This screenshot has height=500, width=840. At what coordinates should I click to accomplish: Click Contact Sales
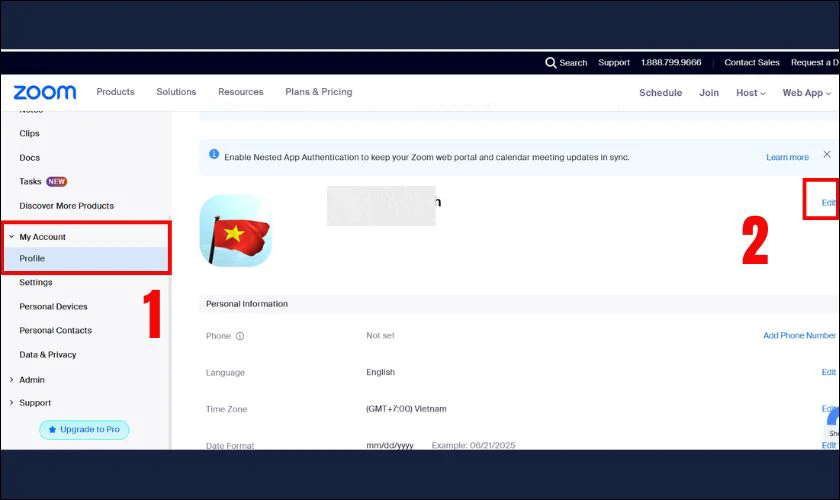click(752, 63)
